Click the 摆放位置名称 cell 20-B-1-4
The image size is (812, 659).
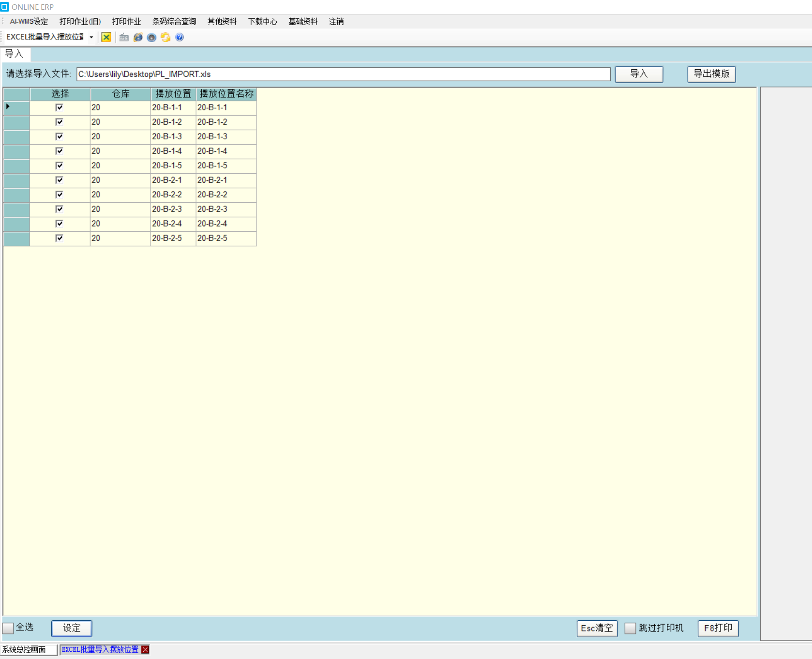[x=226, y=151]
